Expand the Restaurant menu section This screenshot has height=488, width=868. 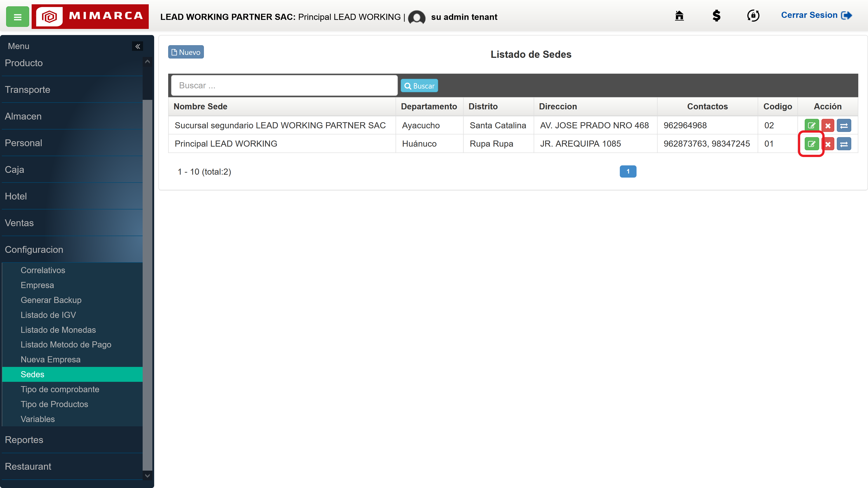72,467
